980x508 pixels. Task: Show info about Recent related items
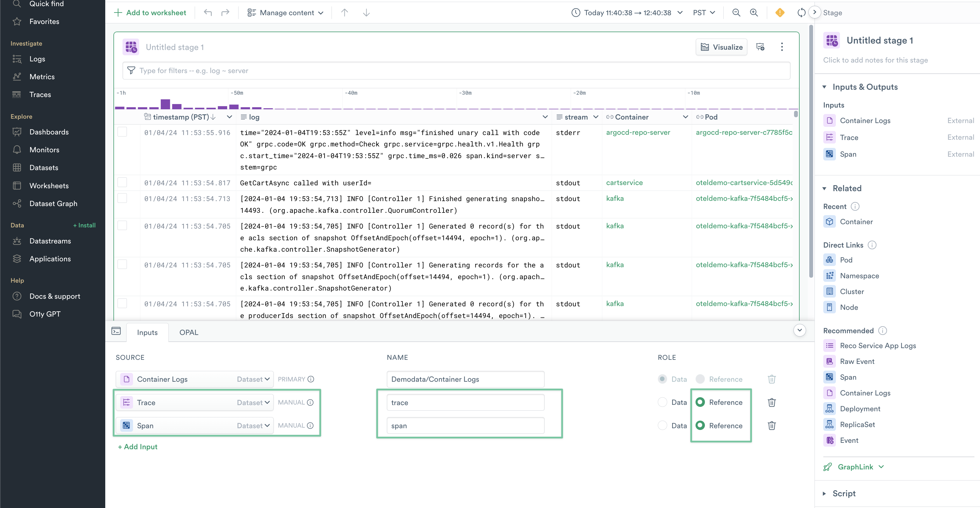(x=855, y=206)
